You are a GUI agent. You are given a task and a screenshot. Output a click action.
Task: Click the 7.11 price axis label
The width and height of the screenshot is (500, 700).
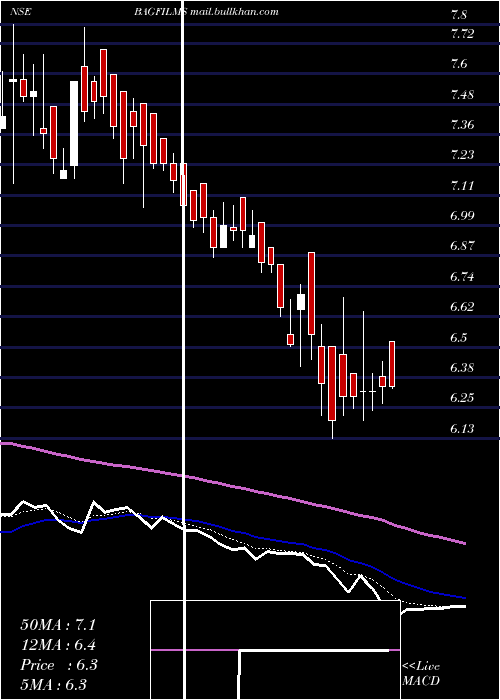[462, 185]
